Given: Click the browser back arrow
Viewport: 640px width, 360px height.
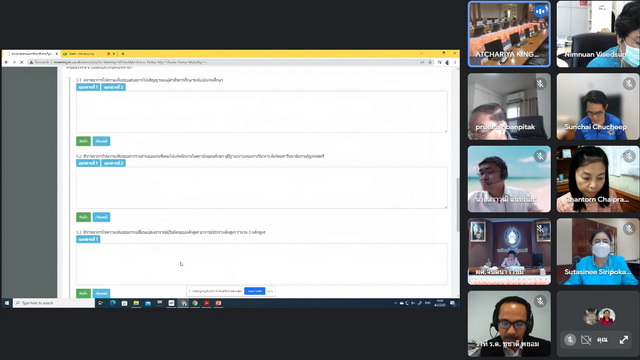Looking at the screenshot, I should 7,62.
